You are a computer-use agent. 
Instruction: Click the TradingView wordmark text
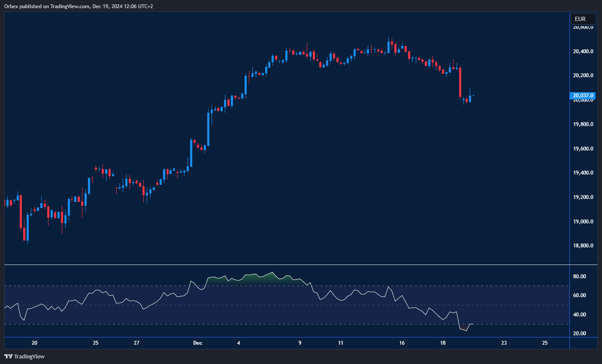click(29, 356)
